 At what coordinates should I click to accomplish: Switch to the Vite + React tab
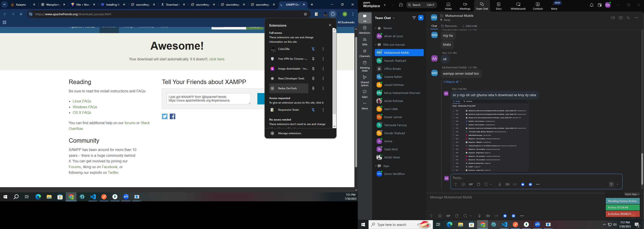point(83,5)
